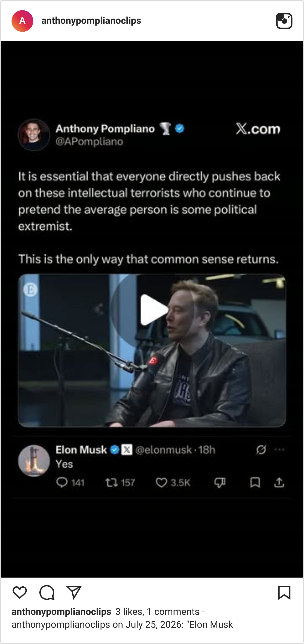Viewport: 304px width, 644px height.
Task: Click the retweet icon showing 157
Action: 112,482
